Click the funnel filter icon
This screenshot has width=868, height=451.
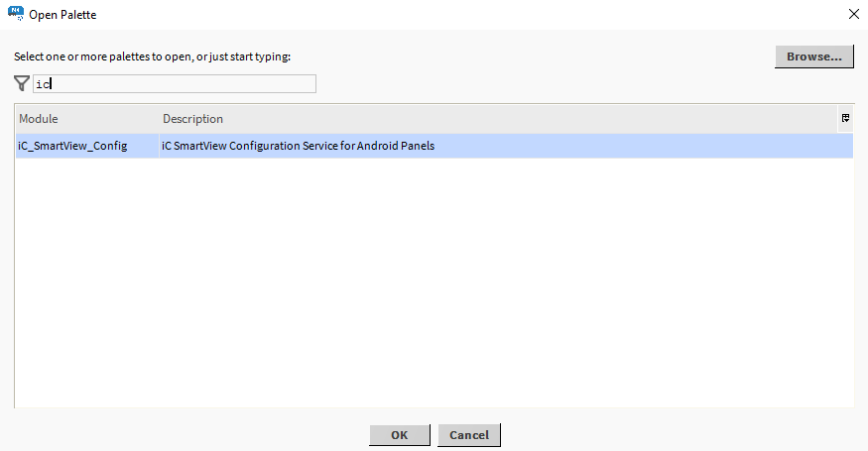click(22, 84)
